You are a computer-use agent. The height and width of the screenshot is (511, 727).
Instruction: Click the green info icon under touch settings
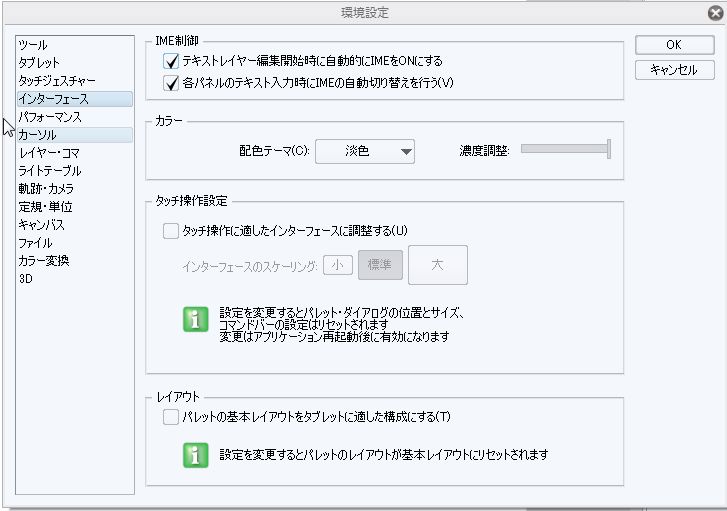(196, 320)
